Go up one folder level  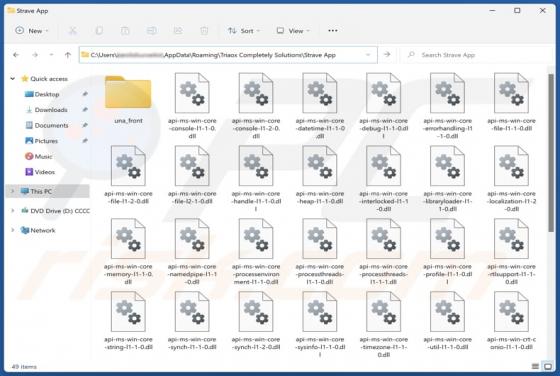68,55
